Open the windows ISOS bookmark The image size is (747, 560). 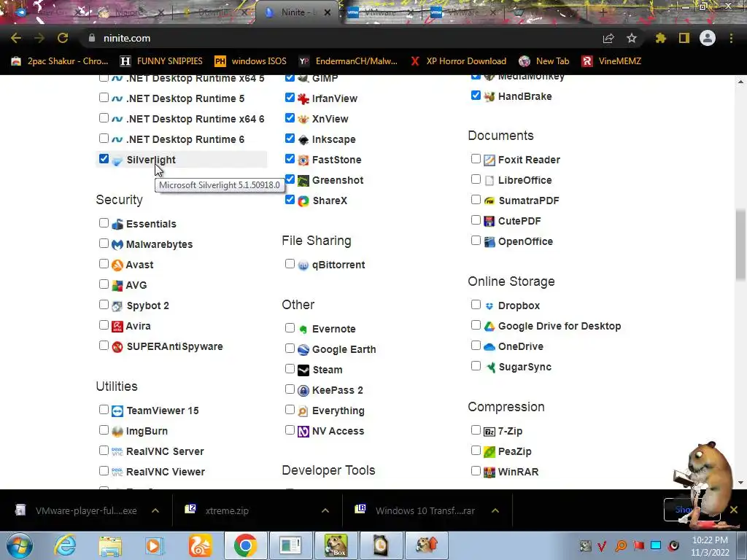251,61
